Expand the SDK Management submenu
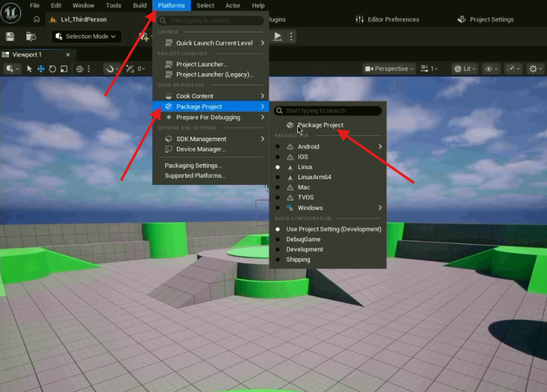This screenshot has width=547, height=392. (210, 139)
